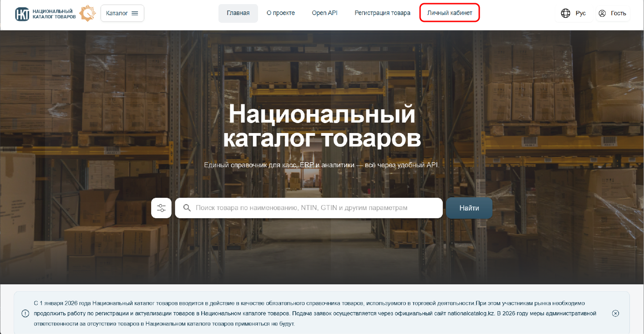This screenshot has width=644, height=334.
Task: Open the Каталог hamburger menu
Action: [122, 13]
